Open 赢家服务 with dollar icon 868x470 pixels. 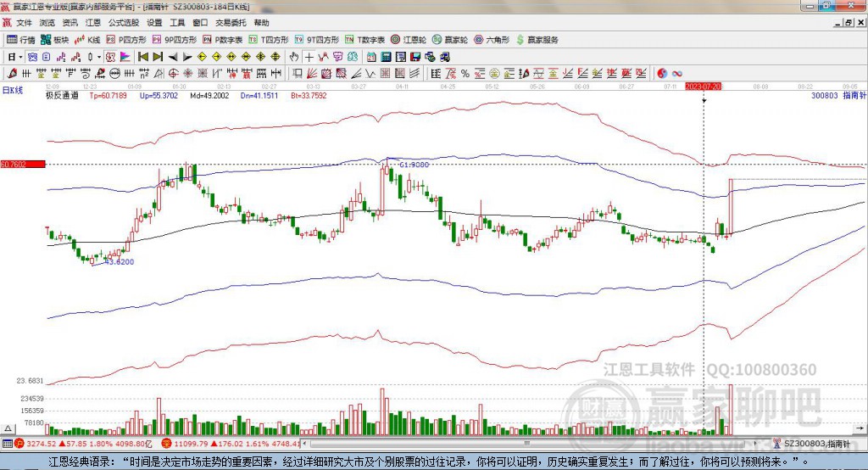(x=537, y=40)
